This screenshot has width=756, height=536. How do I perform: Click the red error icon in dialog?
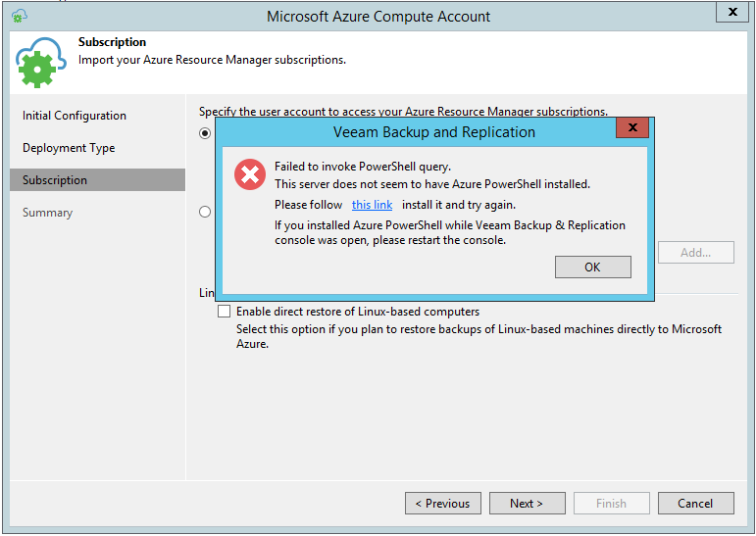point(250,174)
